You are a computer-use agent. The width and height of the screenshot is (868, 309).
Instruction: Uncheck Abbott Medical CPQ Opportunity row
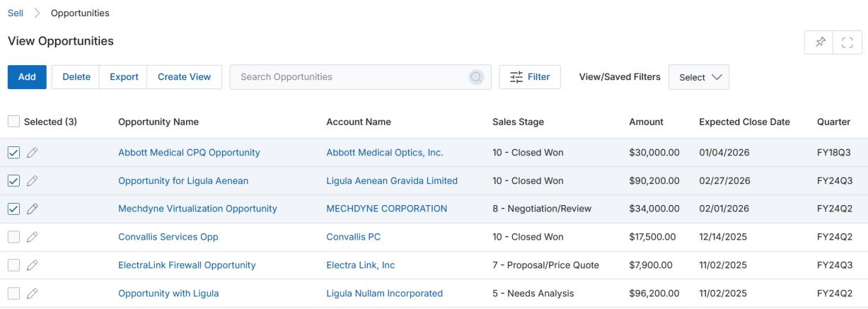pos(13,152)
